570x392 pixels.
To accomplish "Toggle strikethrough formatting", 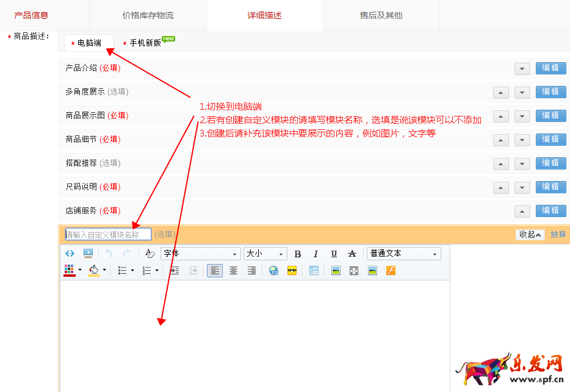I will pyautogui.click(x=352, y=254).
